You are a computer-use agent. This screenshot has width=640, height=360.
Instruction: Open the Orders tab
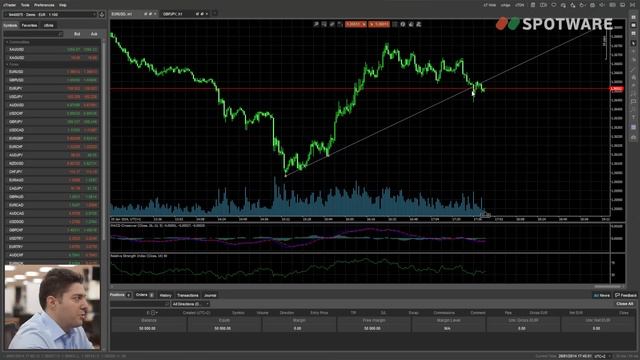(x=144, y=295)
